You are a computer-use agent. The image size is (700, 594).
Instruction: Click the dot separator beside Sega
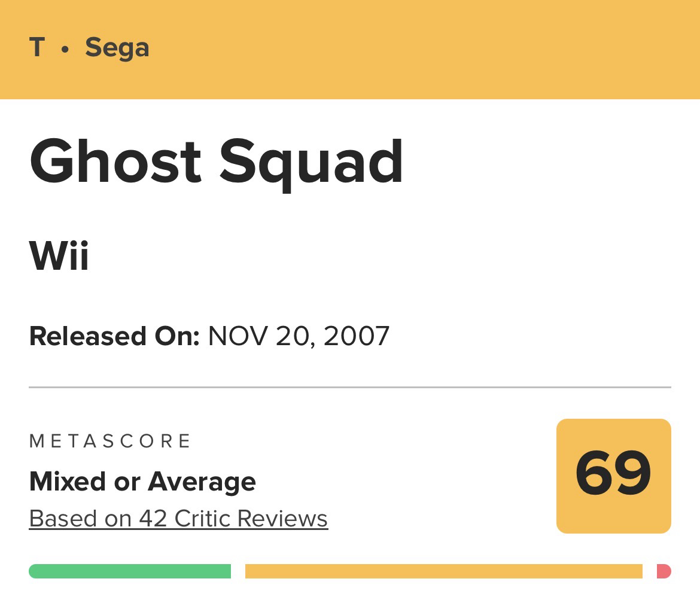[65, 49]
